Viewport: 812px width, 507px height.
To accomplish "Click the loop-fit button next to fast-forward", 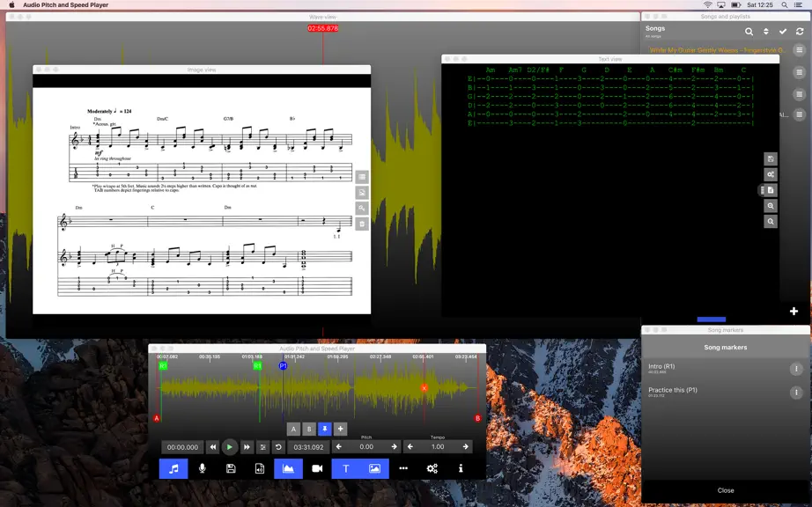I will pyautogui.click(x=263, y=447).
